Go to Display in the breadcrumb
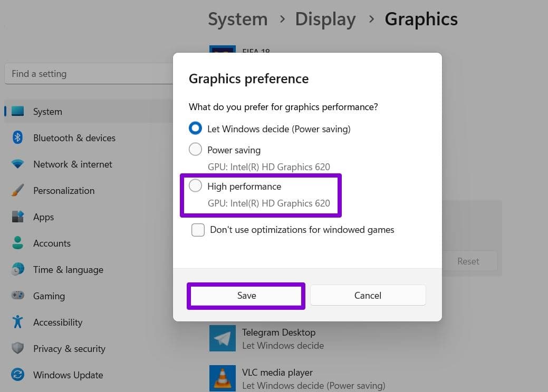 325,19
